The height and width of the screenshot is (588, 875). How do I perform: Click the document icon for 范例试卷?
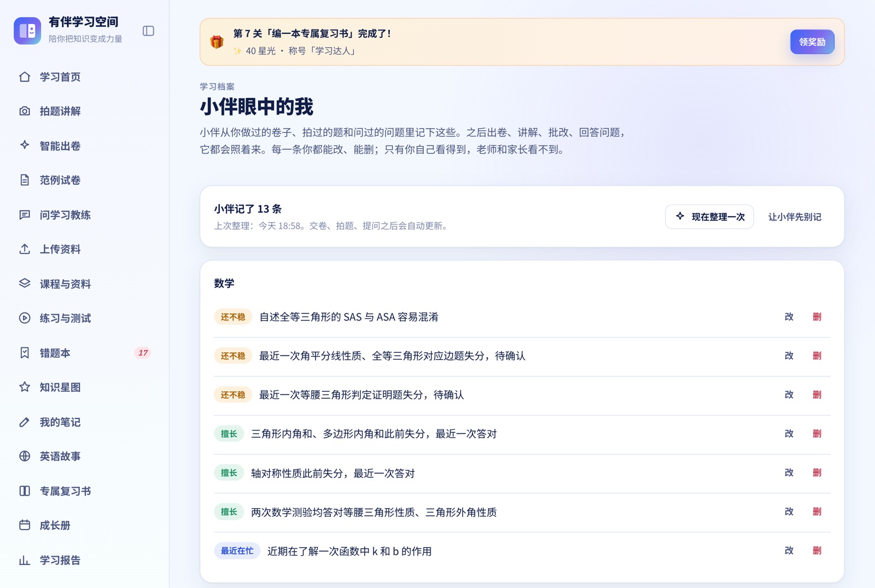(25, 180)
